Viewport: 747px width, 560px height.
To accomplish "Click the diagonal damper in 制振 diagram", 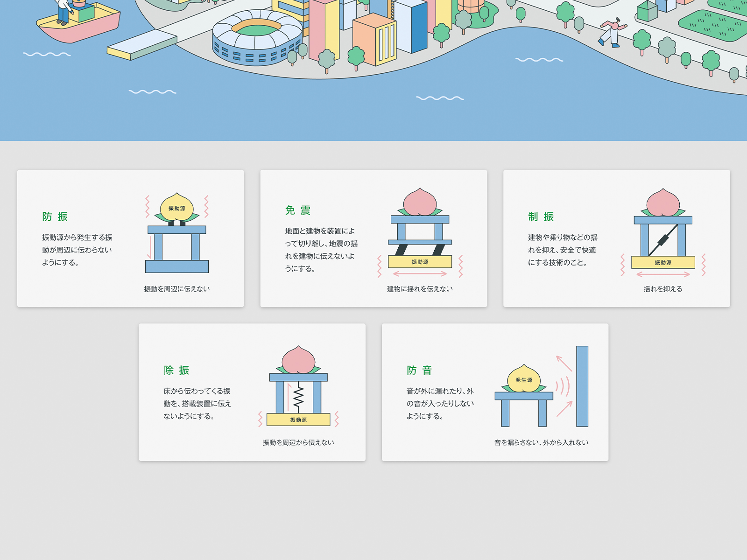I will coord(663,240).
